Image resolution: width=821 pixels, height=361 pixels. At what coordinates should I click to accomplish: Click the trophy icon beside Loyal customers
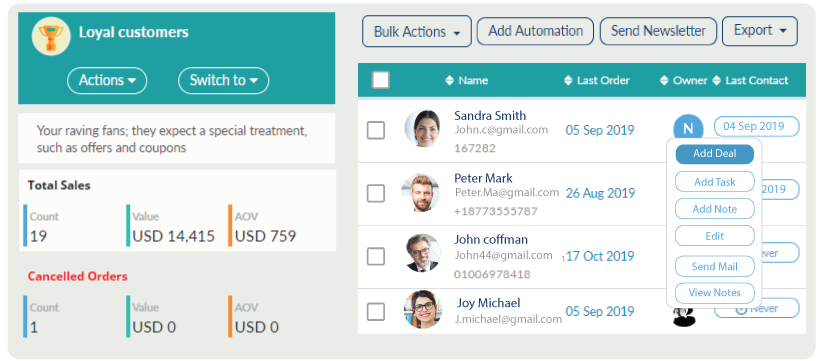51,36
